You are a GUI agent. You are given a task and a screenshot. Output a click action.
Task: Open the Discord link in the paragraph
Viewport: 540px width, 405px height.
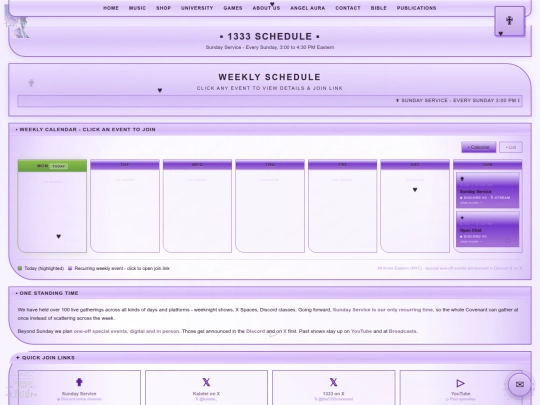[x=255, y=331]
